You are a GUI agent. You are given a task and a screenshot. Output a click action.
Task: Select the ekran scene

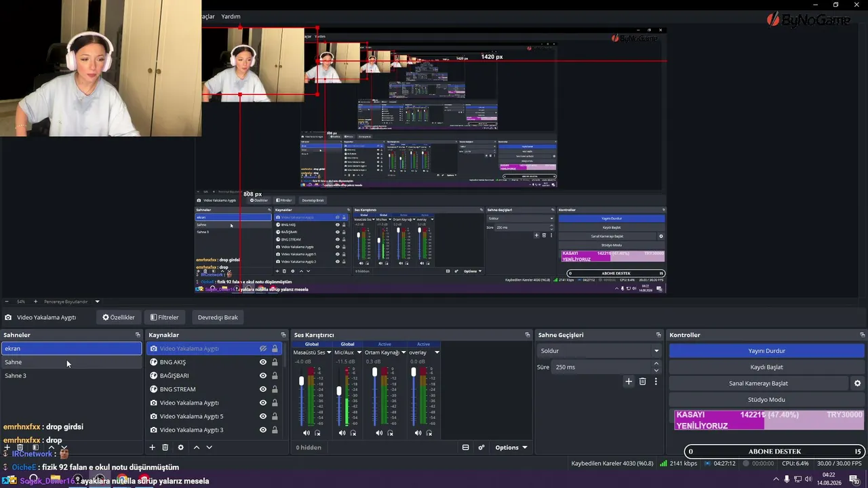pyautogui.click(x=71, y=348)
